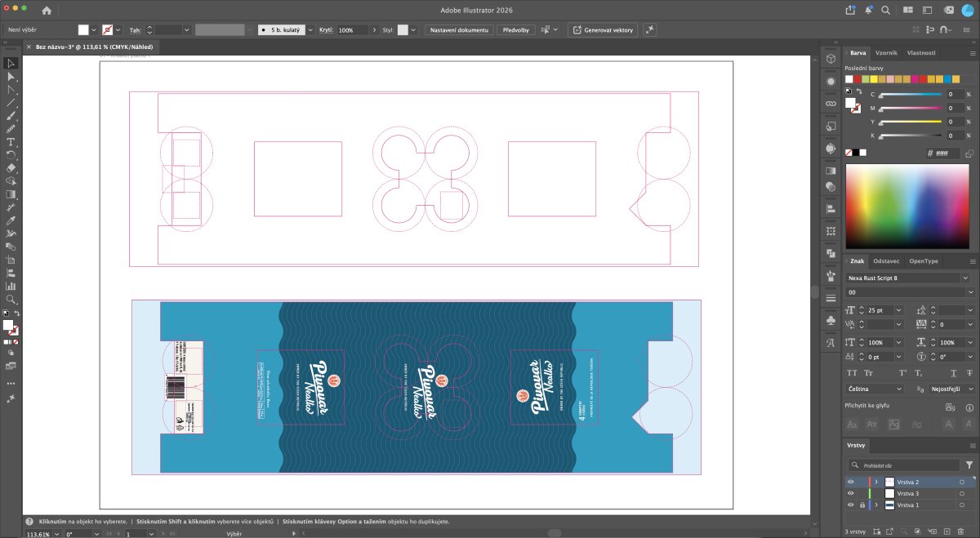Screen dimensions: 980x538
Task: Open the Gradient panel icon in dock
Action: (831, 171)
